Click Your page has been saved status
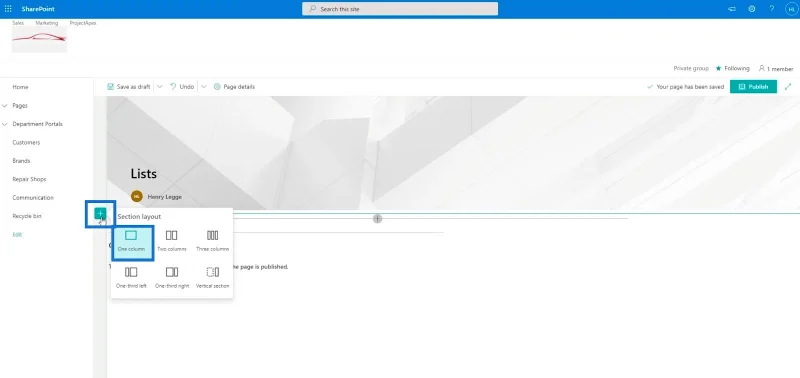Viewport: 800px width, 378px height. coord(685,87)
